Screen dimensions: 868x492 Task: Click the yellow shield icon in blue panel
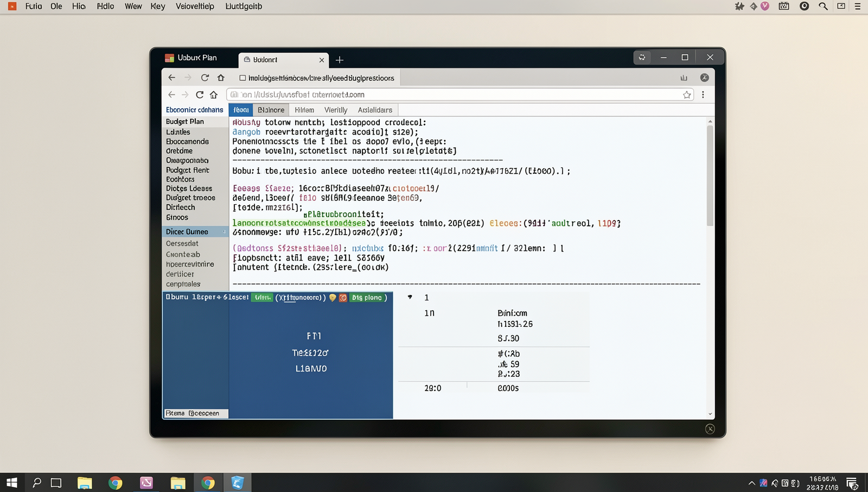coord(333,298)
